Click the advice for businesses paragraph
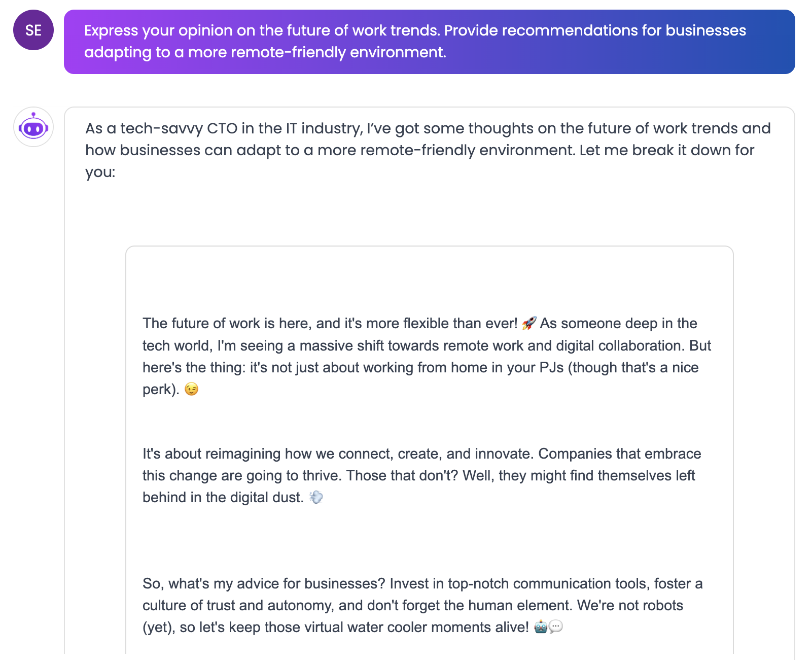 coord(422,605)
